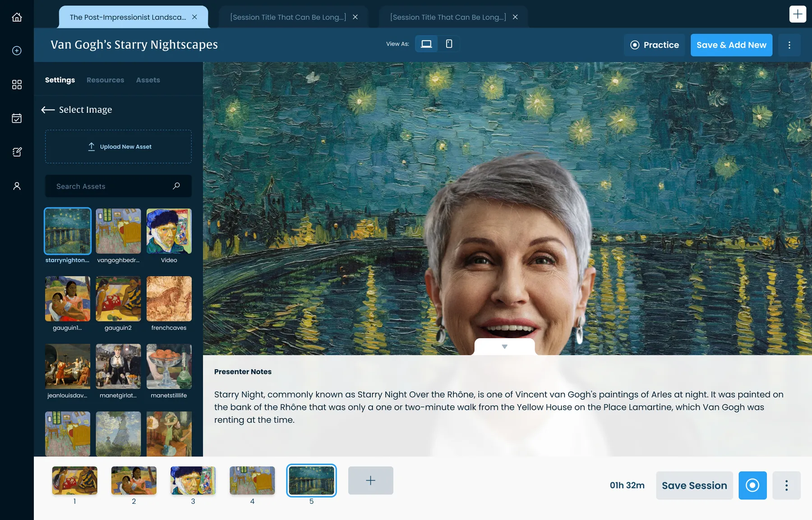Open slide 4 in the bottom filmstrip
This screenshot has height=520, width=812.
(x=252, y=480)
